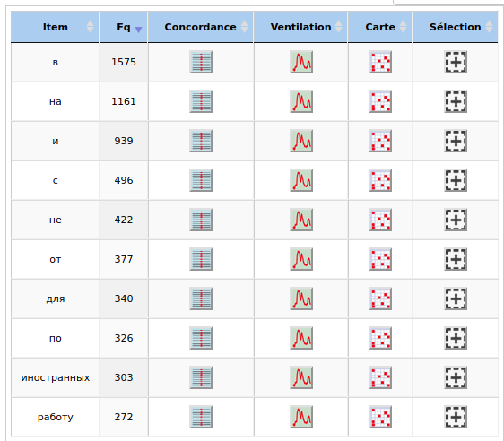This screenshot has width=504, height=441.
Task: Open carte view for 'и'
Action: (380, 141)
